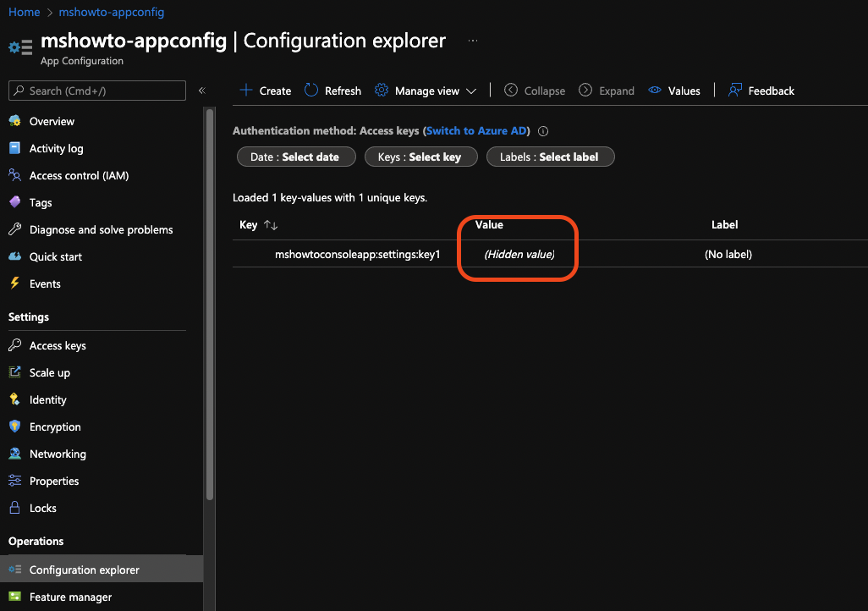
Task: Click the Collapse left-chevron circle icon
Action: click(x=511, y=90)
